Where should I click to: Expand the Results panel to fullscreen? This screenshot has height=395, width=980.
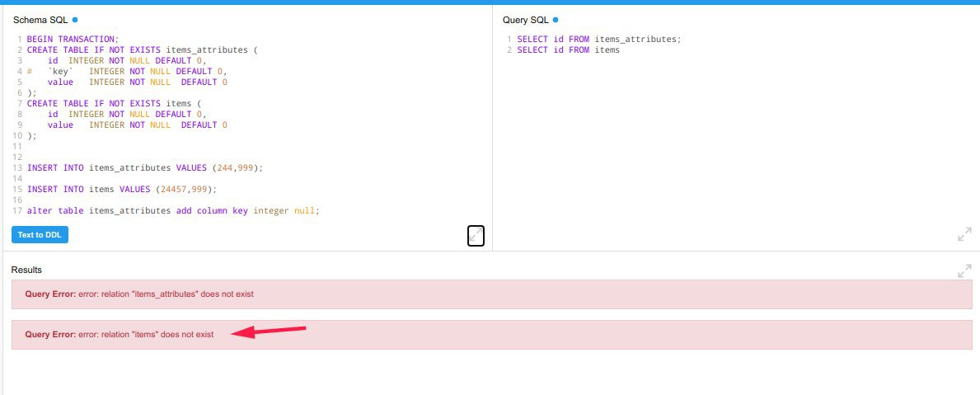pos(964,270)
